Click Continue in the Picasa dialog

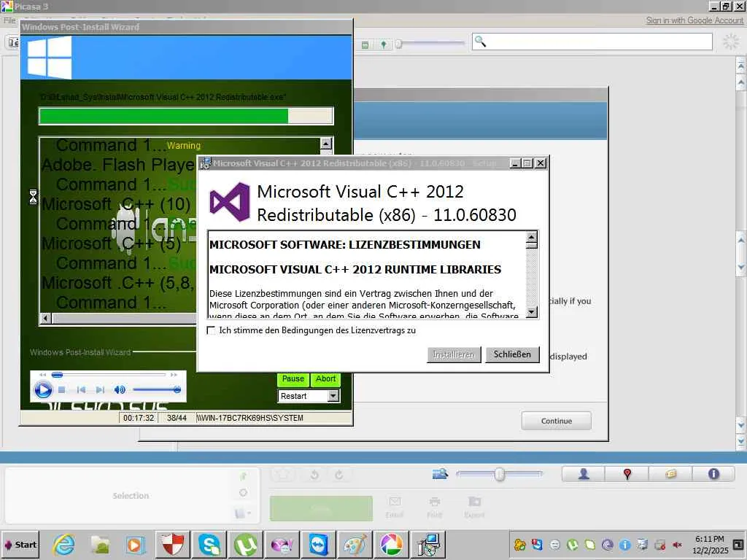coord(557,421)
